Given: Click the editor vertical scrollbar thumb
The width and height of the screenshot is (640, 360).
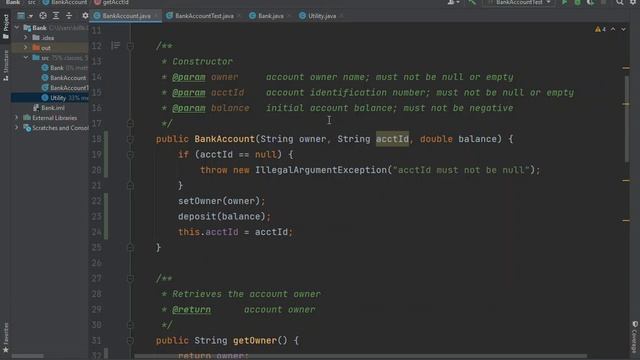Looking at the screenshot, I should [x=626, y=118].
